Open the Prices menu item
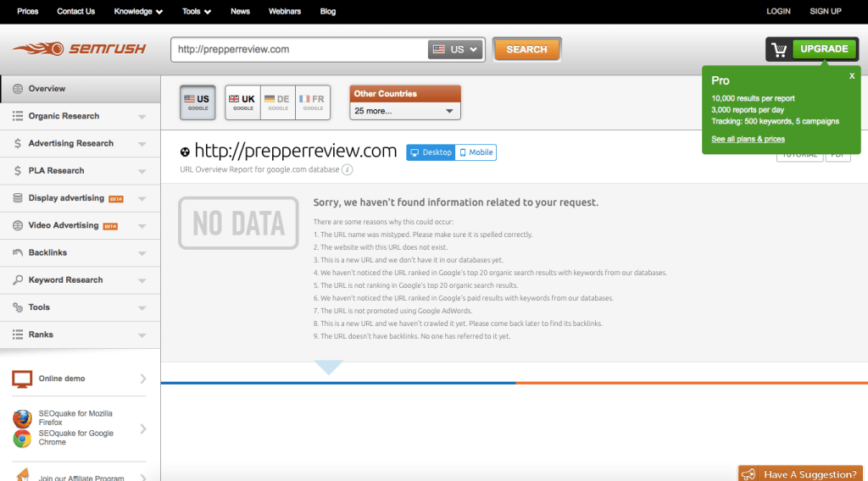868x481 pixels. click(x=28, y=11)
